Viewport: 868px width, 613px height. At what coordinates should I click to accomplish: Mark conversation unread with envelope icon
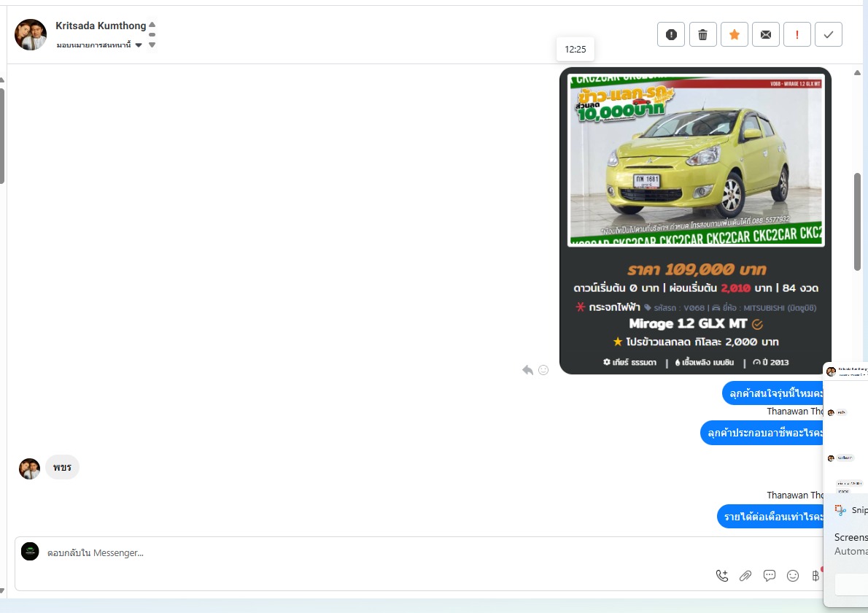[766, 34]
